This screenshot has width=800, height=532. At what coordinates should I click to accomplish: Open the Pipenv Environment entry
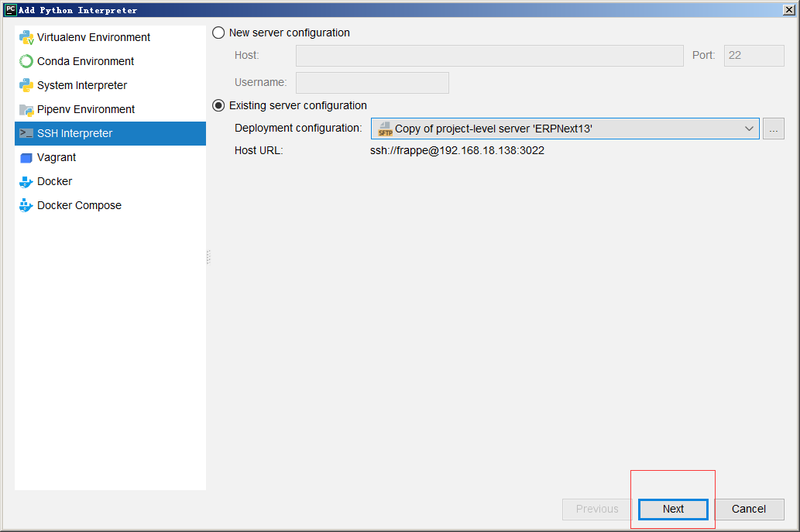(x=110, y=109)
